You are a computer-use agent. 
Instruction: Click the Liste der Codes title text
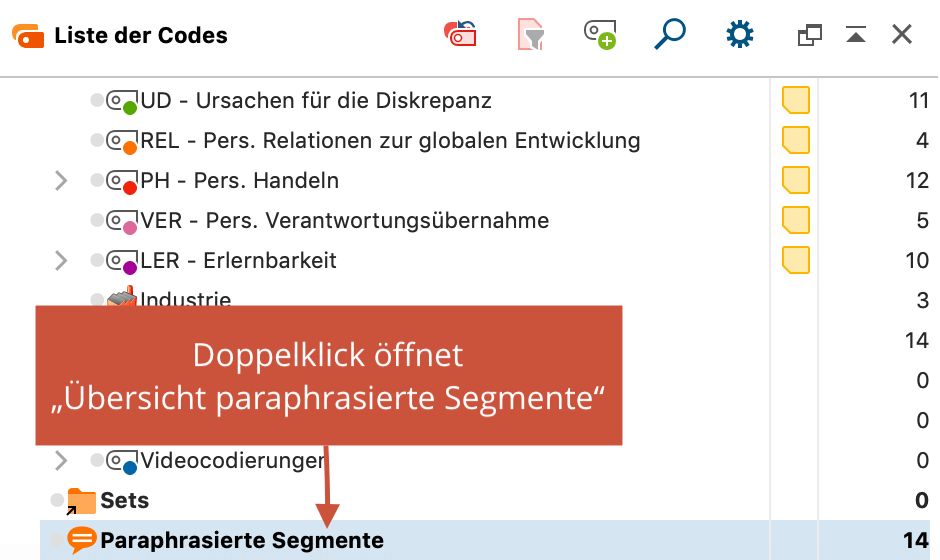(x=141, y=35)
